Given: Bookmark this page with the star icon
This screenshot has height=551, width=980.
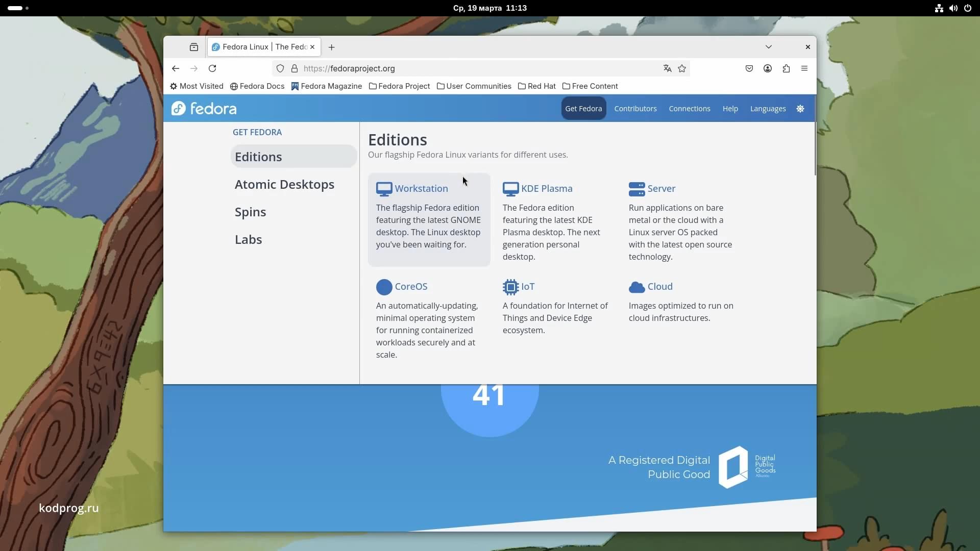Looking at the screenshot, I should point(682,68).
